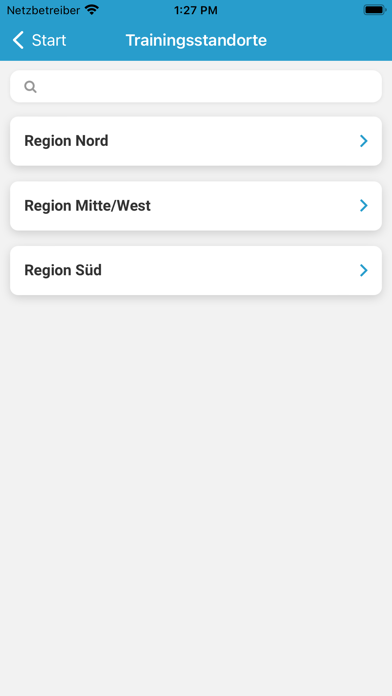Tap the back arrow icon in header

point(18,40)
